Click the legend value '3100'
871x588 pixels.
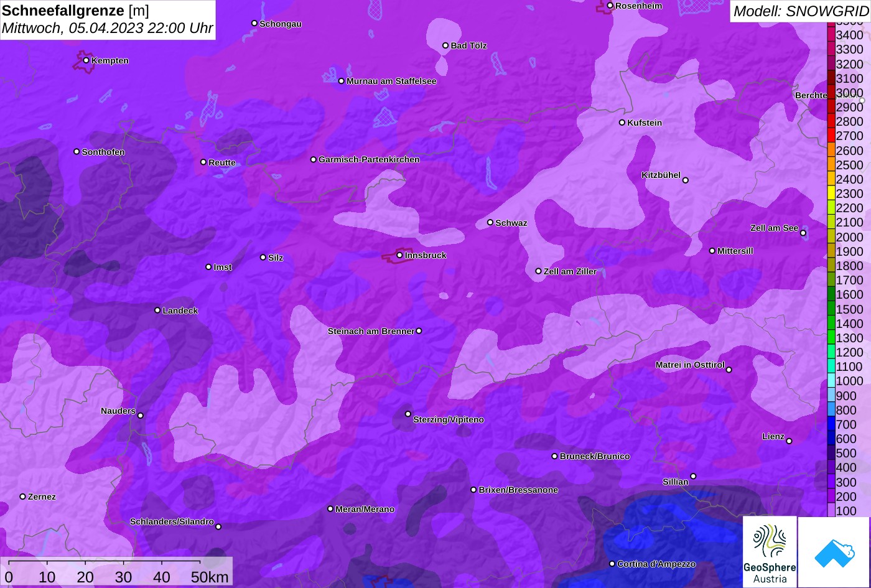coord(849,78)
